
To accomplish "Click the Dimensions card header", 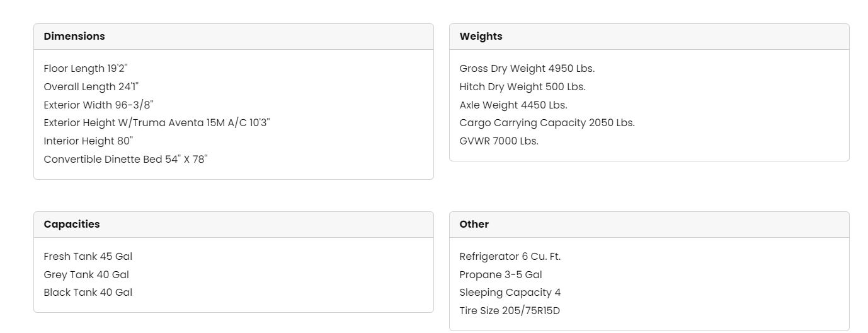I will [x=233, y=37].
